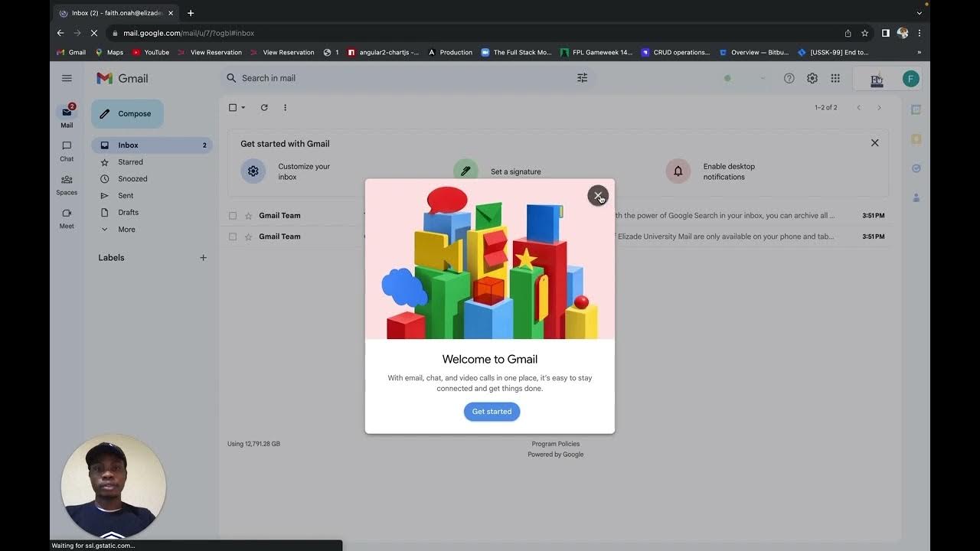This screenshot has width=980, height=551.
Task: Click the Compose button
Action: (127, 114)
